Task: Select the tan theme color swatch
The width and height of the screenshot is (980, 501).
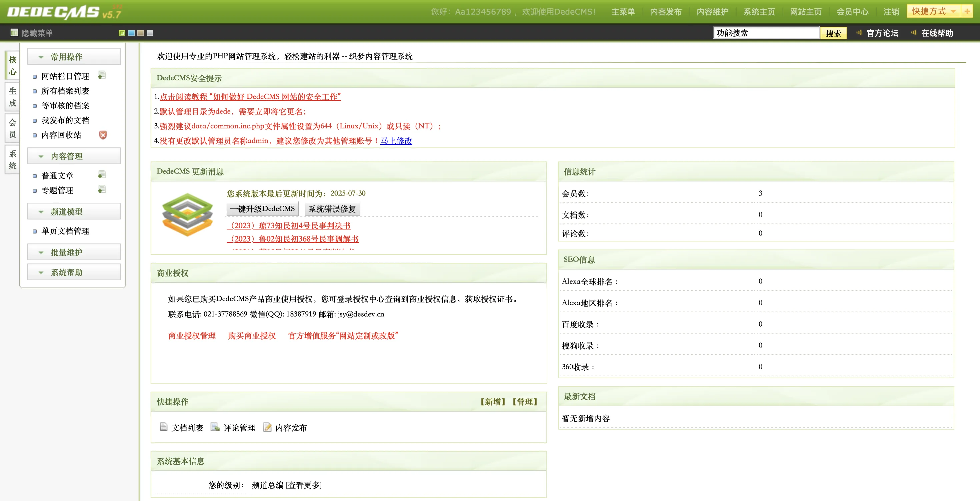Action: (141, 33)
